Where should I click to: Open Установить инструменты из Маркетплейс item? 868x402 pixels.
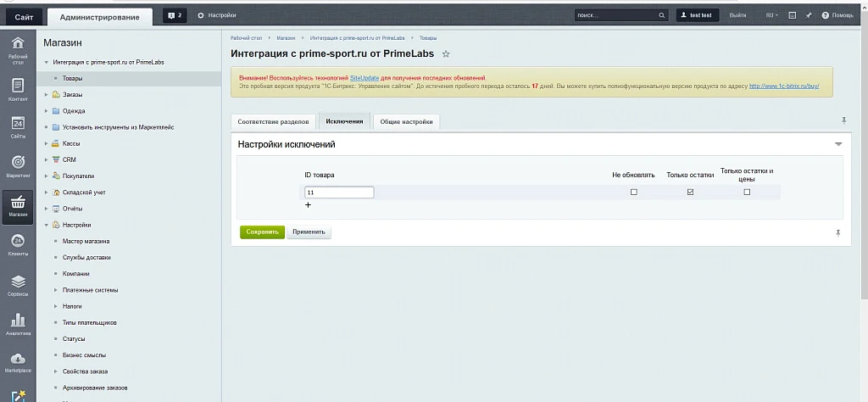pos(118,127)
